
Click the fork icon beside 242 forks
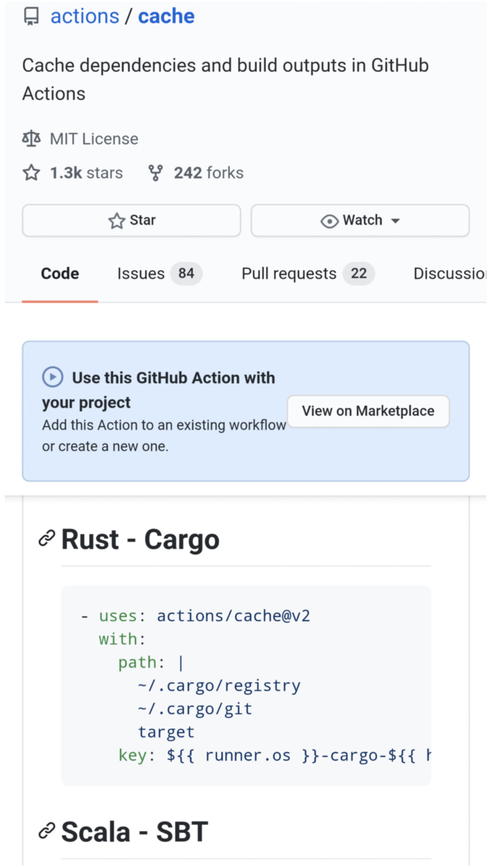pos(155,173)
